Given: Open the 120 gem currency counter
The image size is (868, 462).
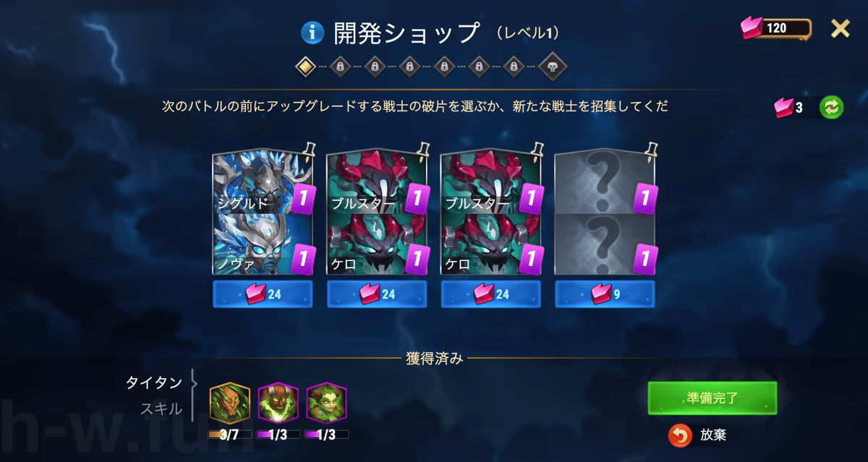Looking at the screenshot, I should coord(776,28).
